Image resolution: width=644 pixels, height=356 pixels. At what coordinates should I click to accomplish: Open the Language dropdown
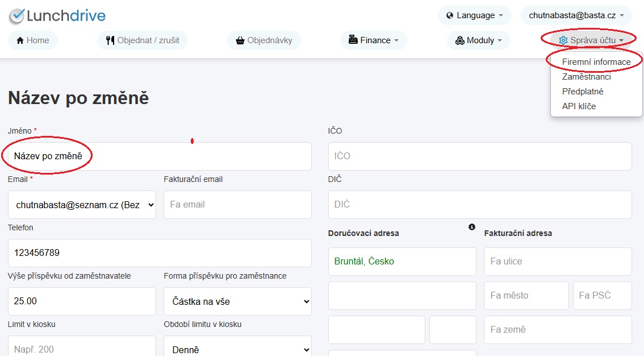click(x=474, y=15)
